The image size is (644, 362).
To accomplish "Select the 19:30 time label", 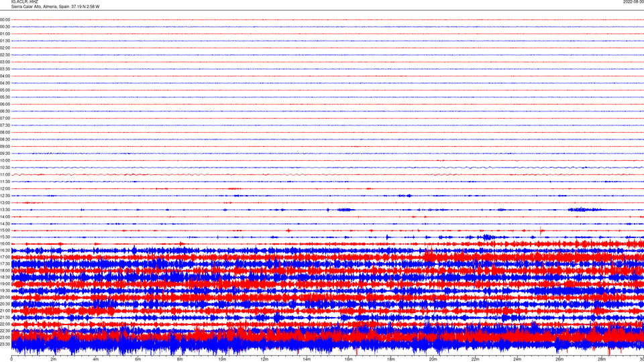I will click(x=5, y=290).
